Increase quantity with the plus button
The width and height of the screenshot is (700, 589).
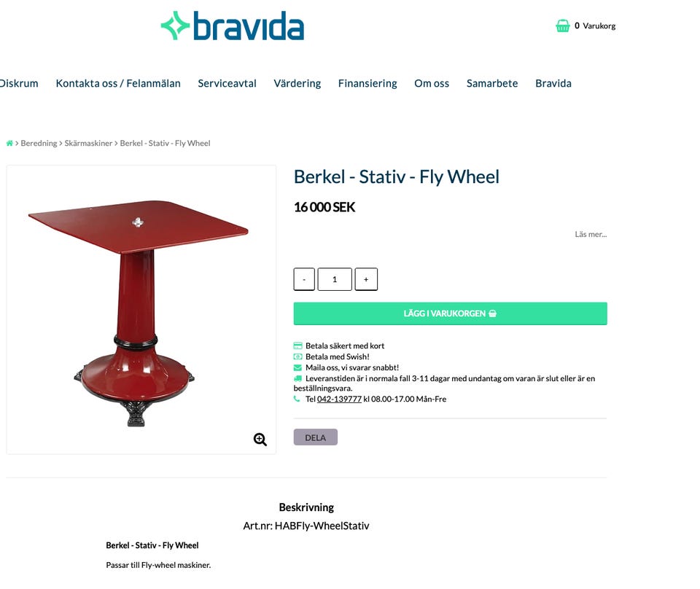(x=366, y=279)
